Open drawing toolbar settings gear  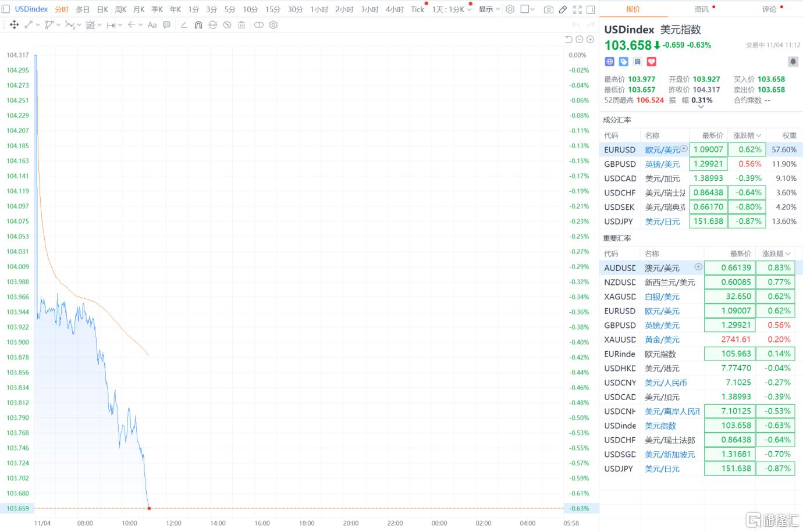(x=273, y=25)
